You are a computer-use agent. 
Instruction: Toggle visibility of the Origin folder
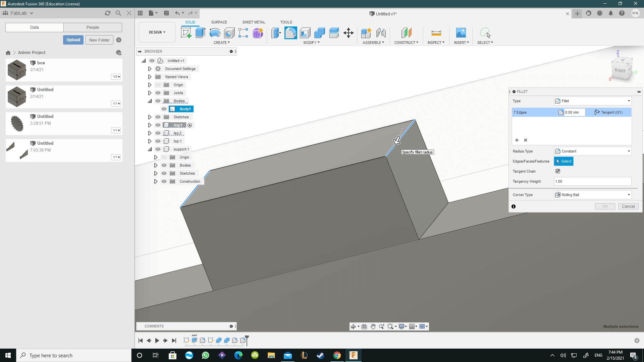coord(158,85)
